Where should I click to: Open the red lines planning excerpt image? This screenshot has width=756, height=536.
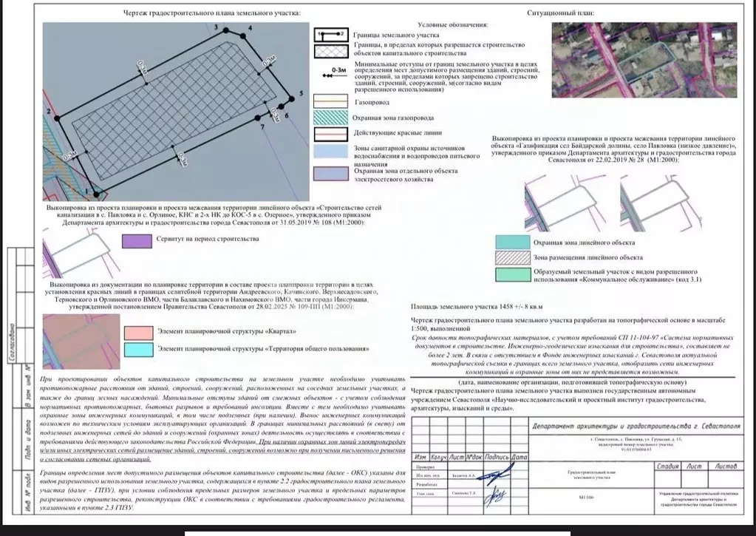81,342
